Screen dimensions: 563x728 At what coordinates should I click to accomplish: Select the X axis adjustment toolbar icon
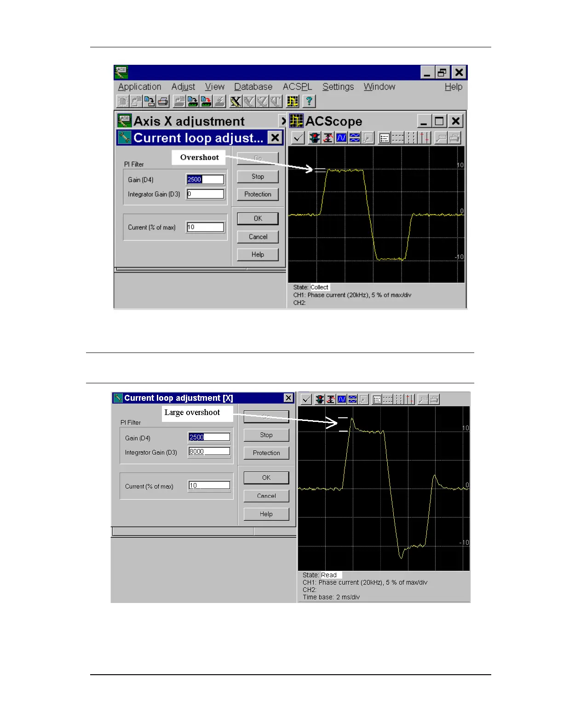[x=236, y=101]
